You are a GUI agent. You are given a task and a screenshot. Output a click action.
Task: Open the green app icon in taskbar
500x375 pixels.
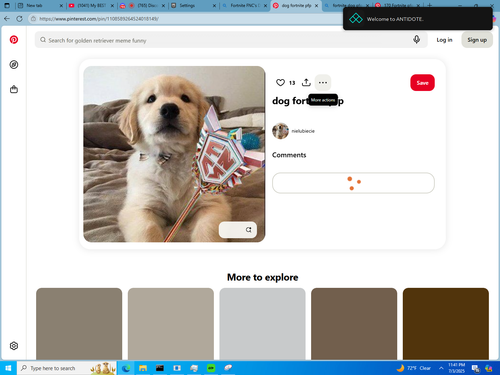coord(211,368)
